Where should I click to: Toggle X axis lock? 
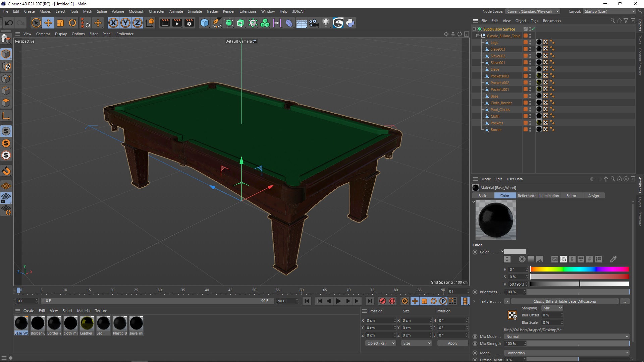click(113, 23)
